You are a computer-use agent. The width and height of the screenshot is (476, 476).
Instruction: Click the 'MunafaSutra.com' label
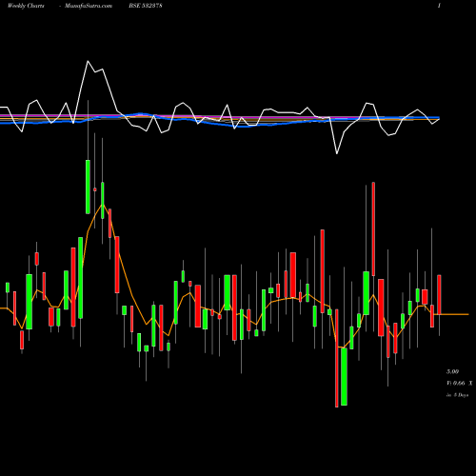coord(89,6)
